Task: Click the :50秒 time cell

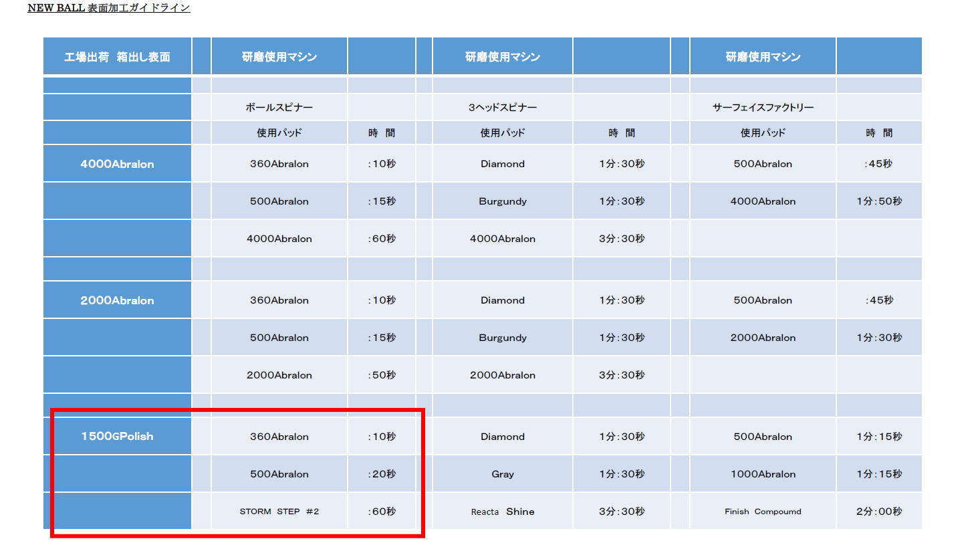Action: pos(382,375)
